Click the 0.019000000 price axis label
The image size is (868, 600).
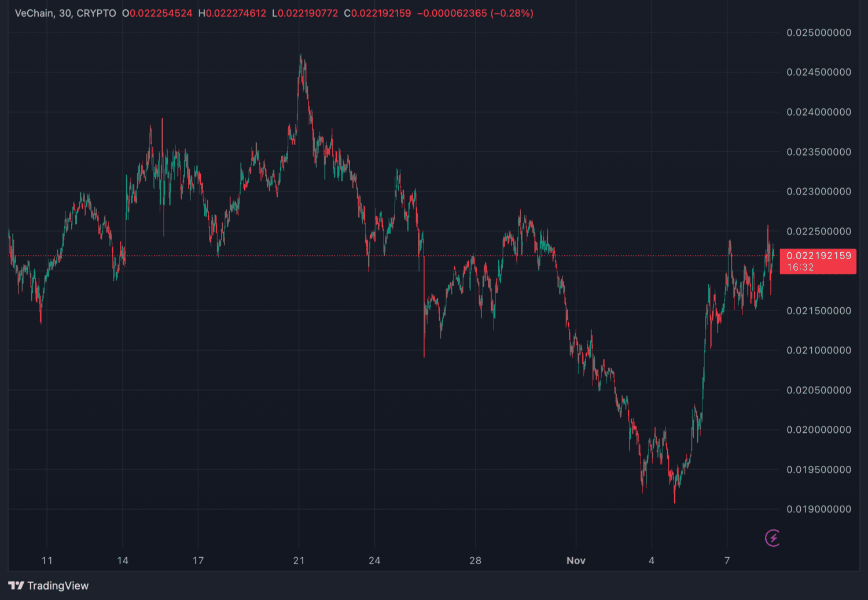click(818, 509)
